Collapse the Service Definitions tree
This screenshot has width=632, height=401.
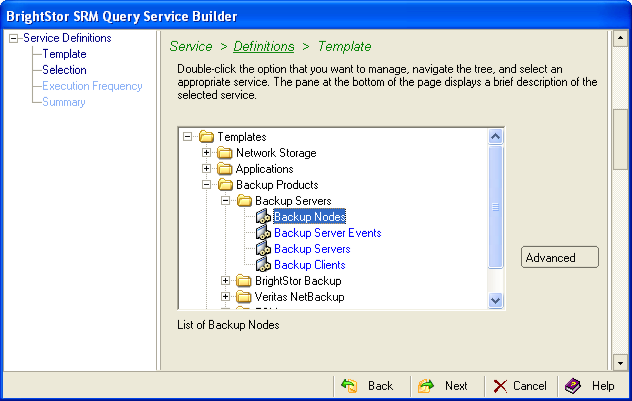[14, 38]
